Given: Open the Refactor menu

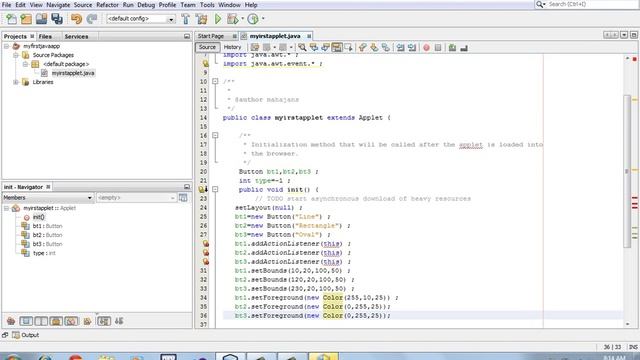Looking at the screenshot, I should click(x=107, y=5).
